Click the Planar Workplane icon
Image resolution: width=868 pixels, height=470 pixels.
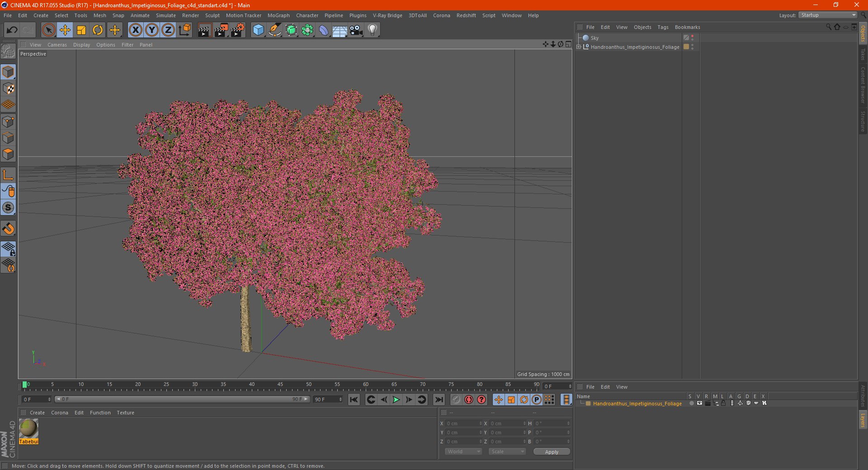coord(8,265)
